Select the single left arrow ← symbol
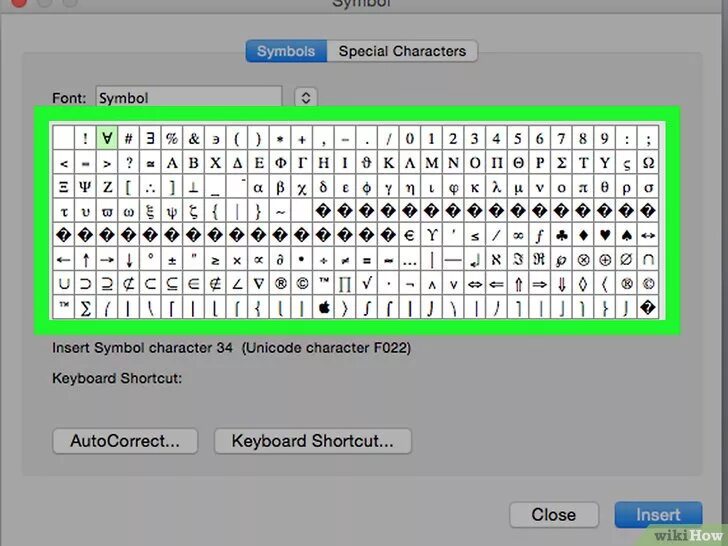 [64, 259]
